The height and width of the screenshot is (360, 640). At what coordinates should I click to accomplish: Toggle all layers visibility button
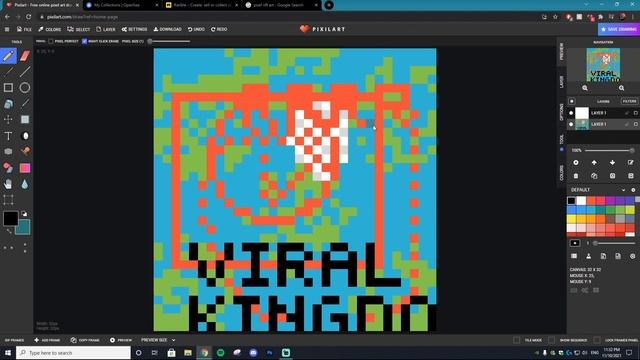coord(571,101)
